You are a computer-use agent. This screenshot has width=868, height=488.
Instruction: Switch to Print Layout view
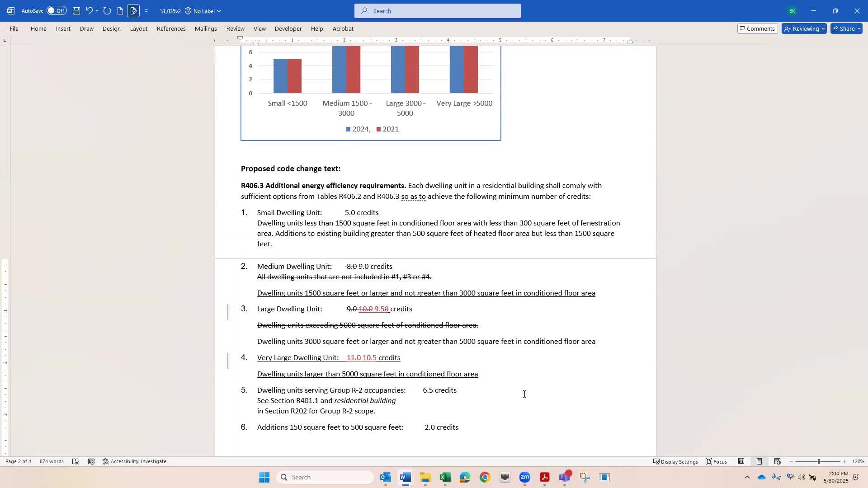(759, 461)
